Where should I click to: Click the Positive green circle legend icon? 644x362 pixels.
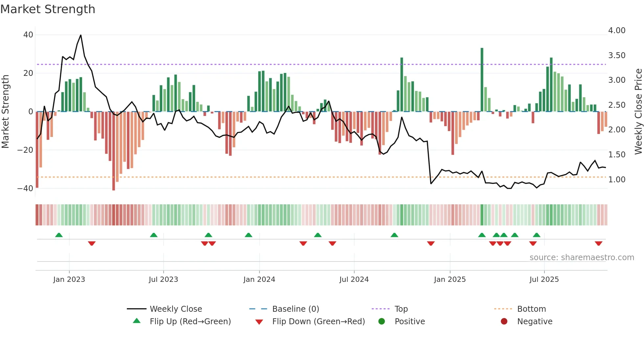[x=381, y=321]
